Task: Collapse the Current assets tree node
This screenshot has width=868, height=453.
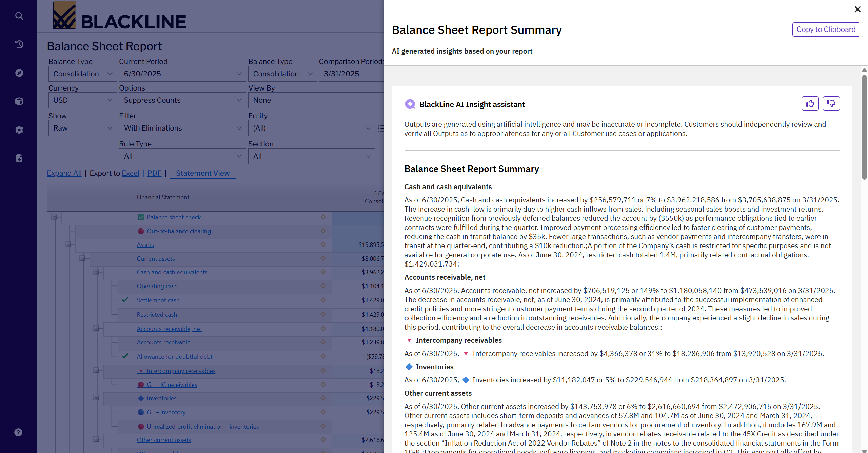Action: tap(82, 258)
